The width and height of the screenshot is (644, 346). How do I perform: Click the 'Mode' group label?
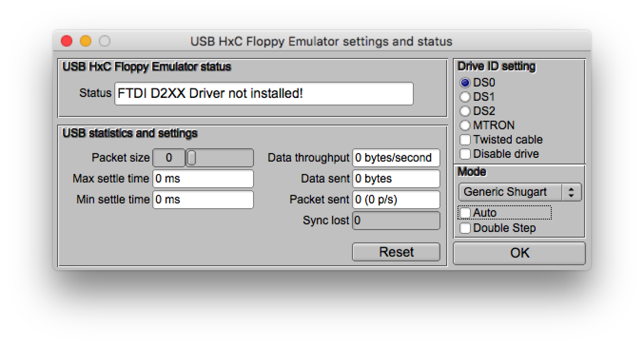472,171
